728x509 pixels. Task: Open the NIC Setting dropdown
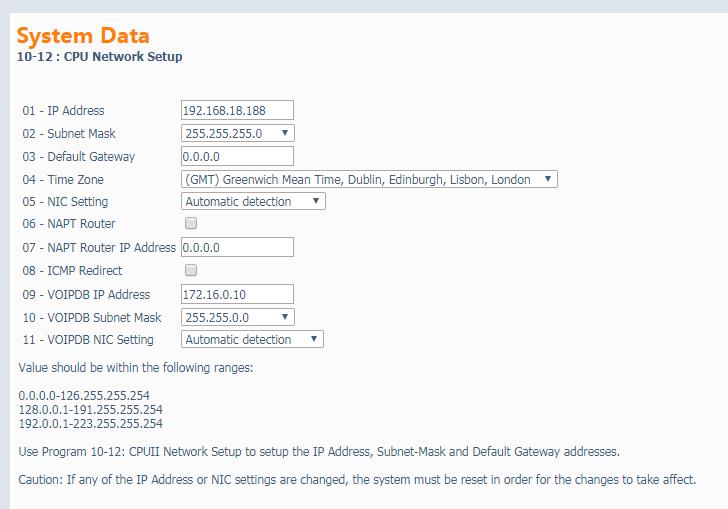click(x=253, y=201)
